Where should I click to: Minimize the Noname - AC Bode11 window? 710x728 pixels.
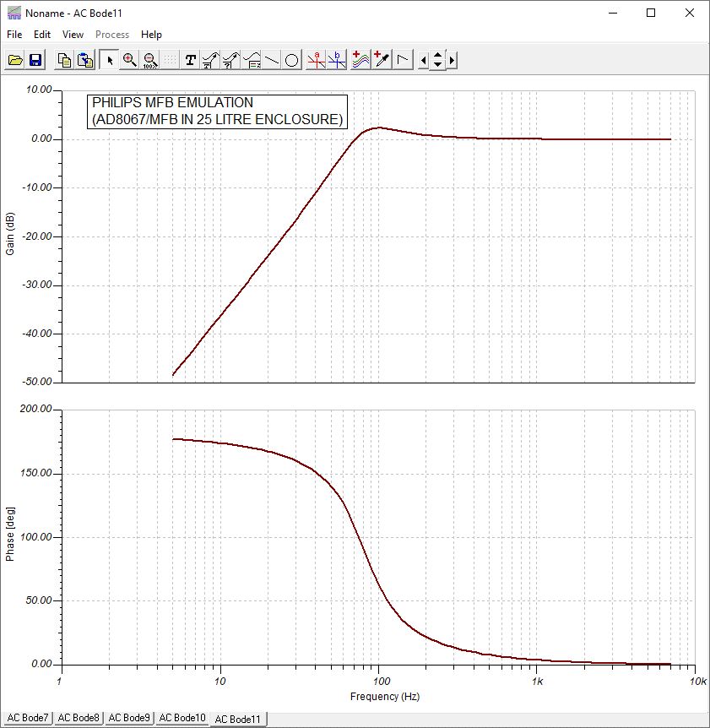(613, 13)
